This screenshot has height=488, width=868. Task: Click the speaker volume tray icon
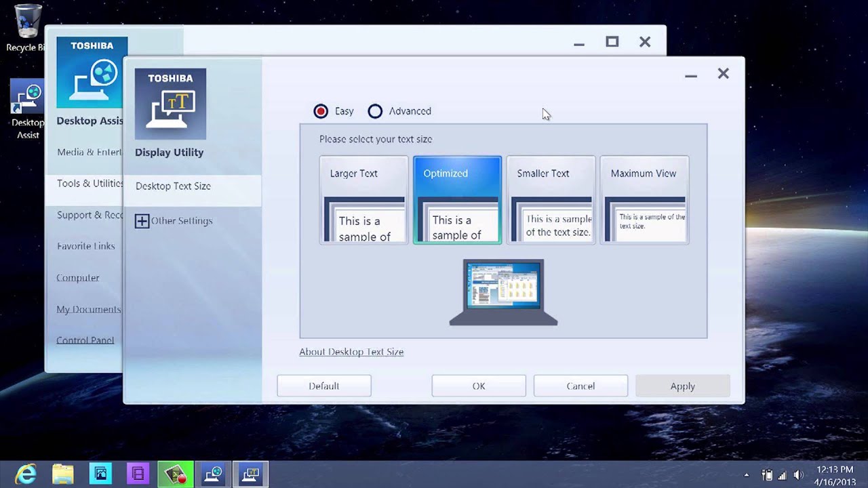pyautogui.click(x=799, y=475)
